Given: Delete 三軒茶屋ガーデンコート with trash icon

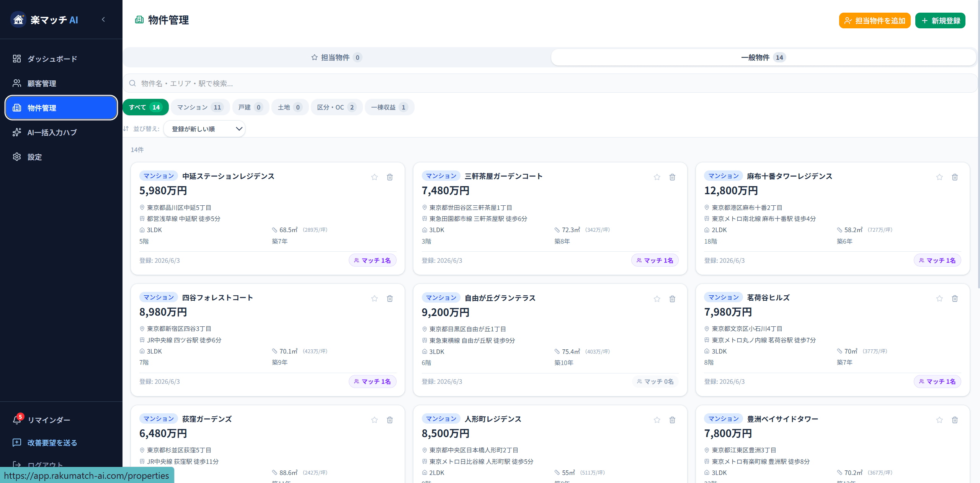Looking at the screenshot, I should [672, 177].
